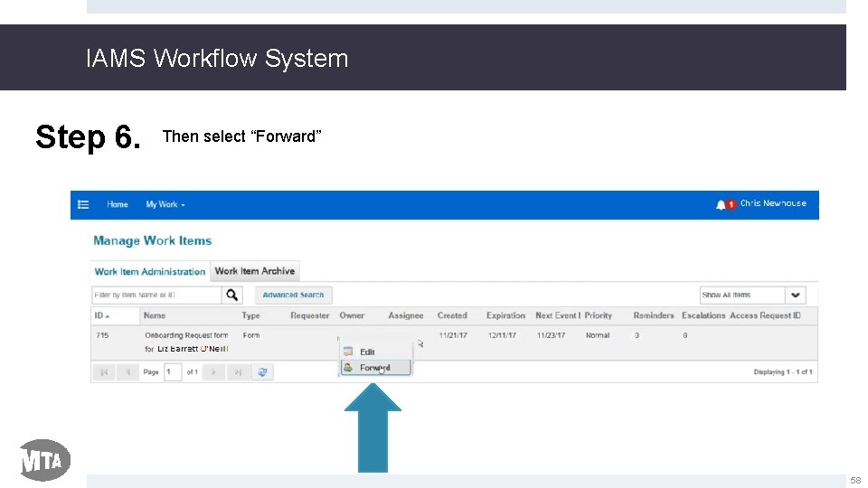Expand the My Work dropdown menu
The width and height of the screenshot is (868, 488).
pyautogui.click(x=165, y=204)
